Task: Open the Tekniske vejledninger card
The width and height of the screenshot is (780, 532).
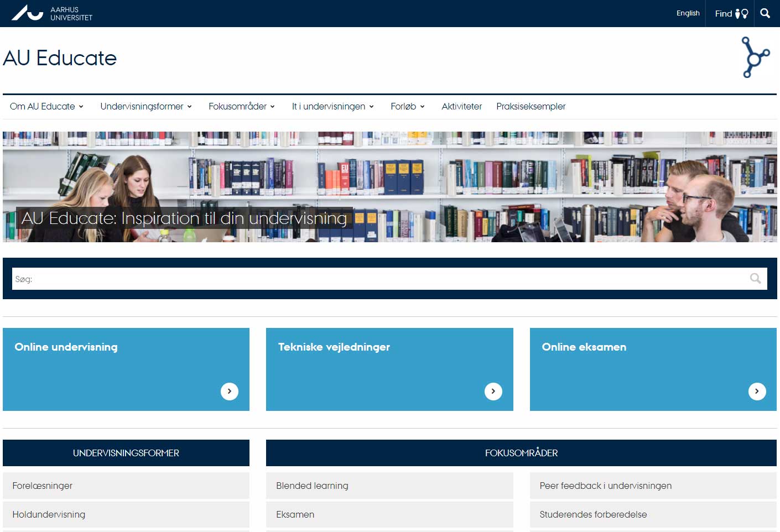Action: point(389,369)
